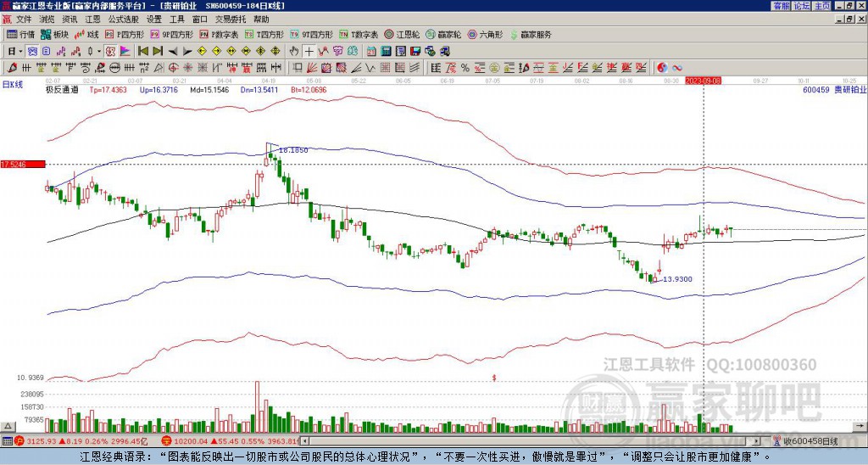Screen dimensions: 868x465
Task: Toggle the crosshair cursor tool
Action: (309, 52)
